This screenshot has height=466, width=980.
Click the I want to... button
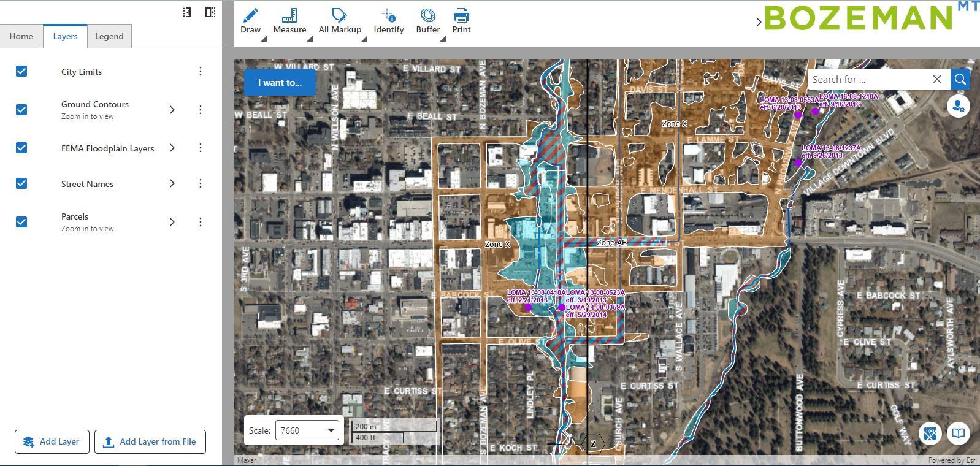(280, 82)
